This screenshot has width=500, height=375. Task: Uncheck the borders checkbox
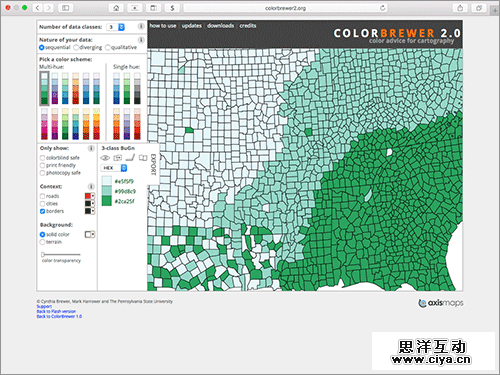pos(42,211)
